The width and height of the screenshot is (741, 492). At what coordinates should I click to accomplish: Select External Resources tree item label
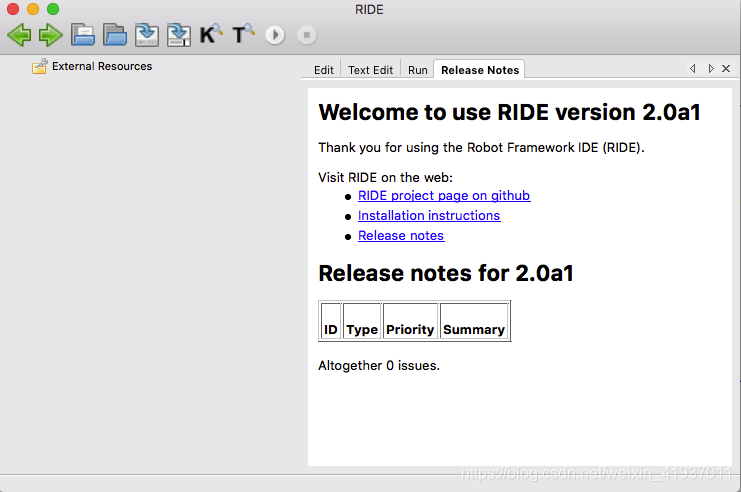[102, 66]
